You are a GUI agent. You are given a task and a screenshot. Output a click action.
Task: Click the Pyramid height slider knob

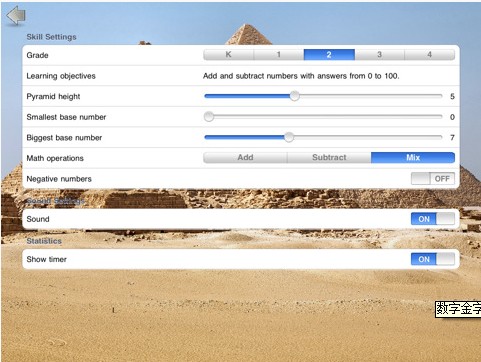[294, 96]
